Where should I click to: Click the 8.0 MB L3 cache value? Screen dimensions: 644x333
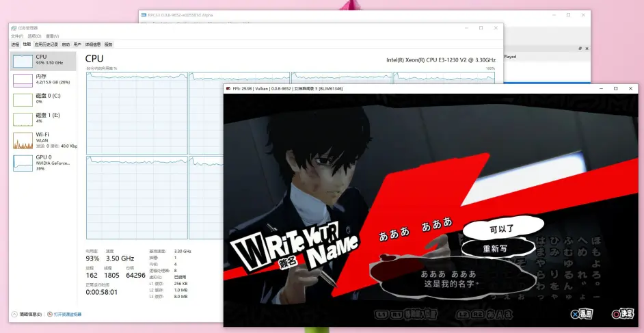(x=180, y=296)
